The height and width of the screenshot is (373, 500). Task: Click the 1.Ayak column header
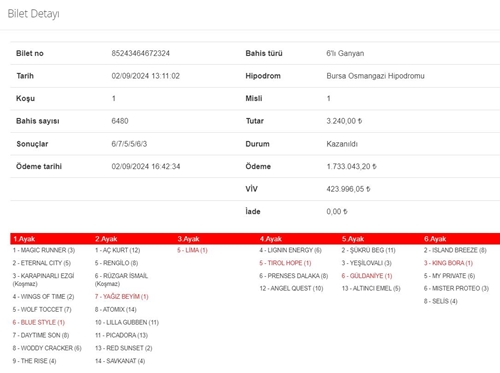24,239
